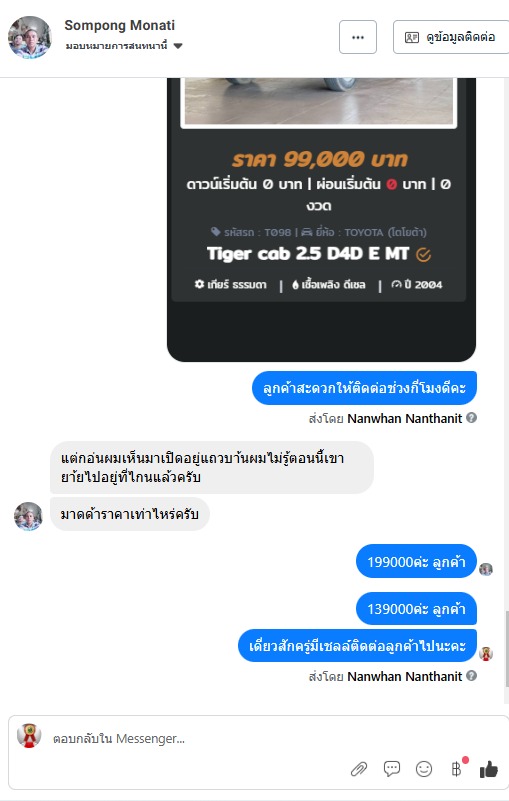Click the conversation vertical scrollbar
The width and height of the screenshot is (509, 801).
506,649
